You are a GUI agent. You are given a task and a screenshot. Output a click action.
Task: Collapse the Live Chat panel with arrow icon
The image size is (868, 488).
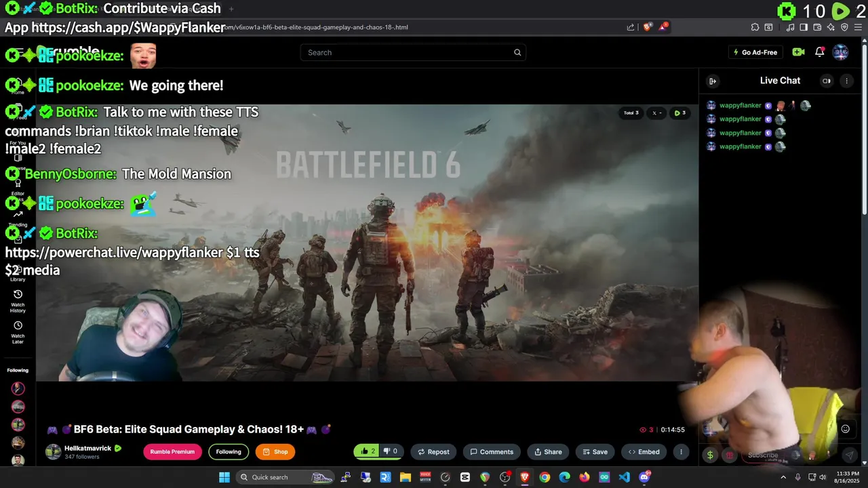click(x=713, y=81)
